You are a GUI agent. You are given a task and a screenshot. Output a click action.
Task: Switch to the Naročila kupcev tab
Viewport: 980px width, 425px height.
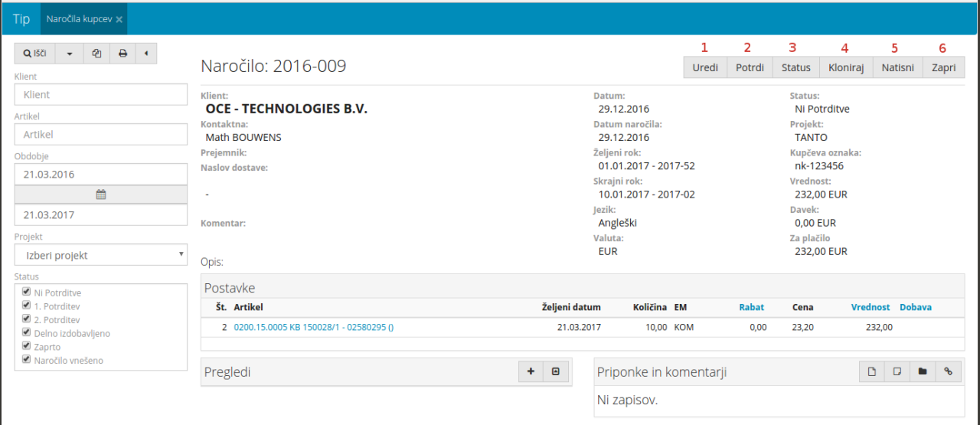pos(80,19)
